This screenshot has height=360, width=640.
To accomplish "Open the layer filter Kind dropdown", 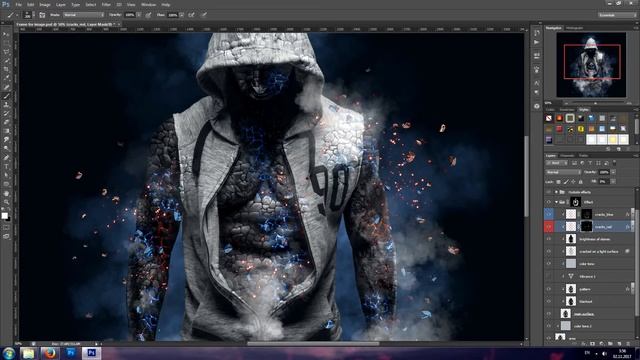I will click(557, 163).
